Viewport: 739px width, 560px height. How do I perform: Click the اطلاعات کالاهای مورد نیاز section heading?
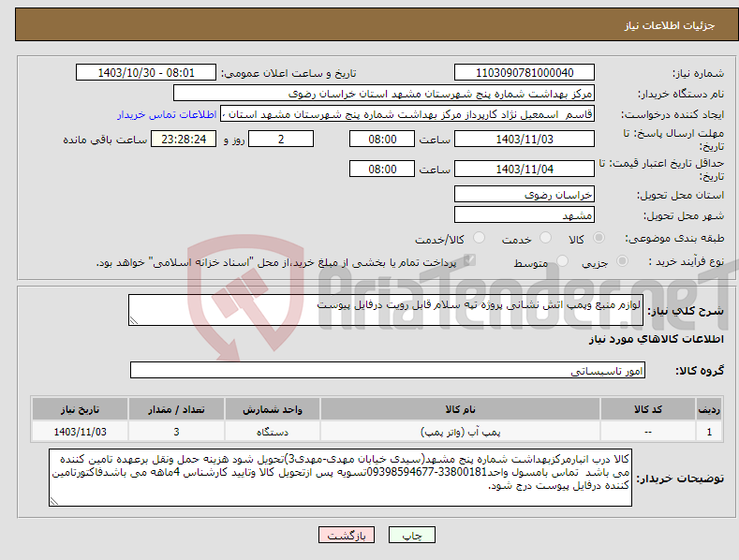(656, 339)
